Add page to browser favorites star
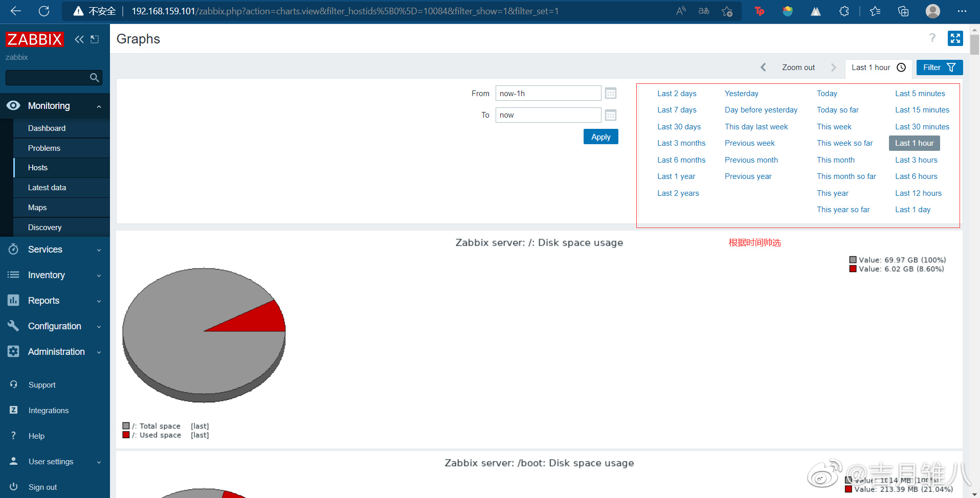The width and height of the screenshot is (980, 498). click(727, 11)
